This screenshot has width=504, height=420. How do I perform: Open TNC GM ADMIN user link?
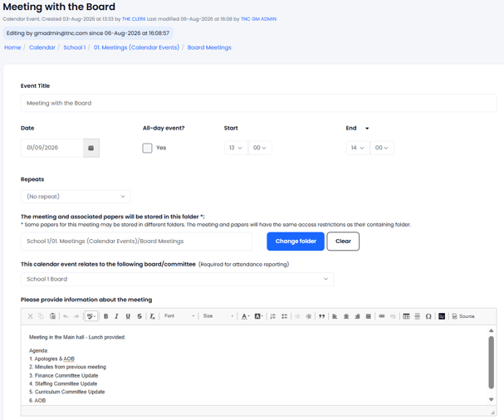(258, 19)
